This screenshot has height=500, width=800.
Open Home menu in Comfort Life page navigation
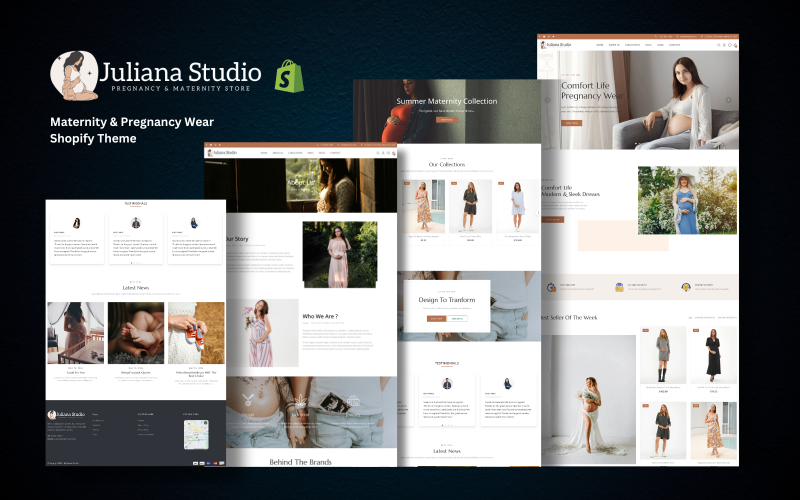pyautogui.click(x=600, y=45)
